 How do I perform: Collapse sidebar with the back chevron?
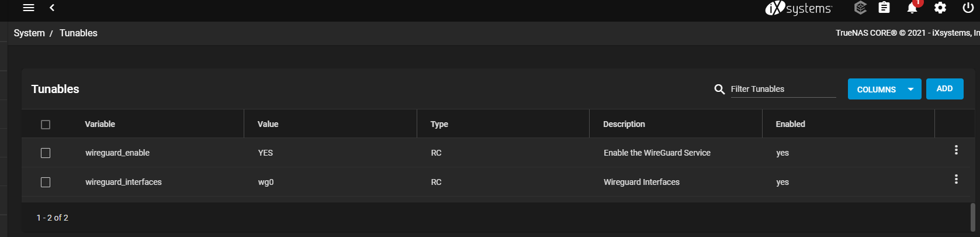[52, 8]
